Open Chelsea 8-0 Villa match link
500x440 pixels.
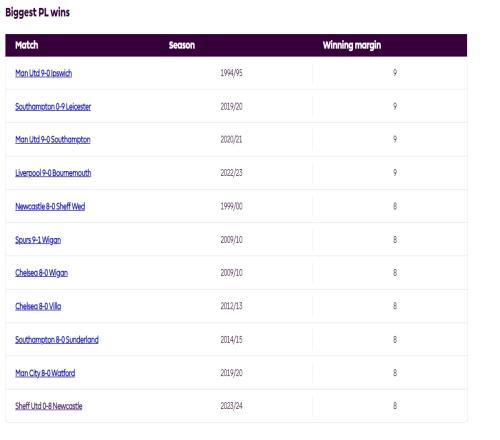(38, 306)
